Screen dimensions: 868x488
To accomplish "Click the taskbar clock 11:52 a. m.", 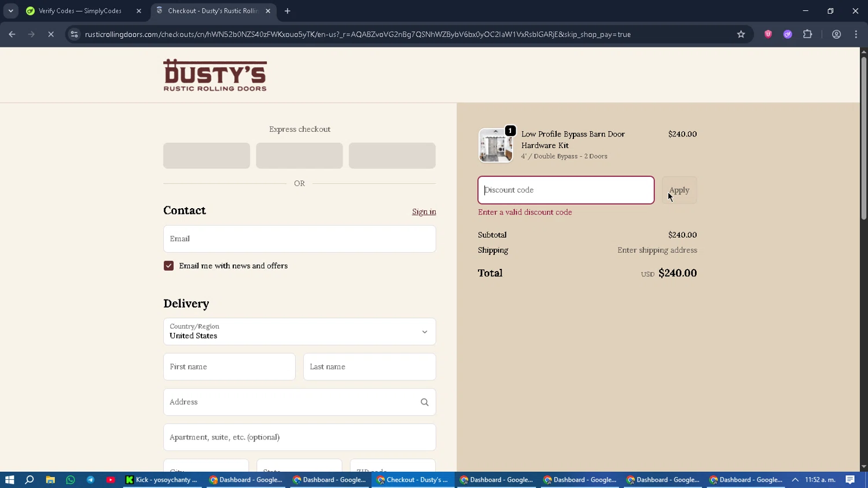I will pyautogui.click(x=821, y=479).
